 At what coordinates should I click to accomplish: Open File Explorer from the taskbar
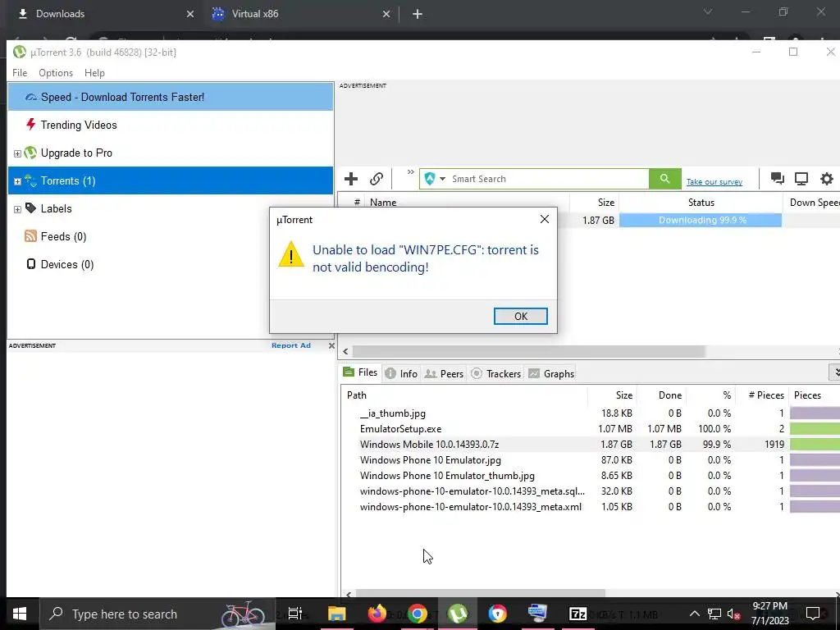(x=336, y=614)
